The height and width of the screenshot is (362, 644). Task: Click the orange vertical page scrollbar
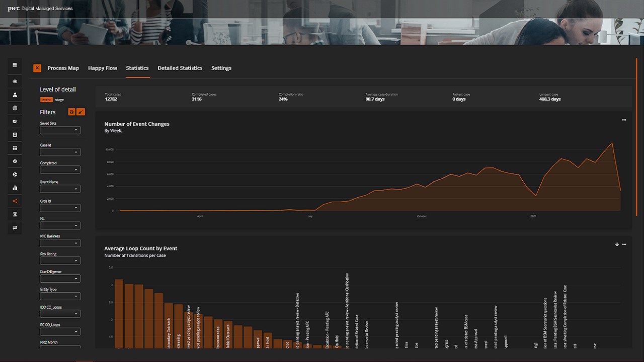pyautogui.click(x=637, y=137)
